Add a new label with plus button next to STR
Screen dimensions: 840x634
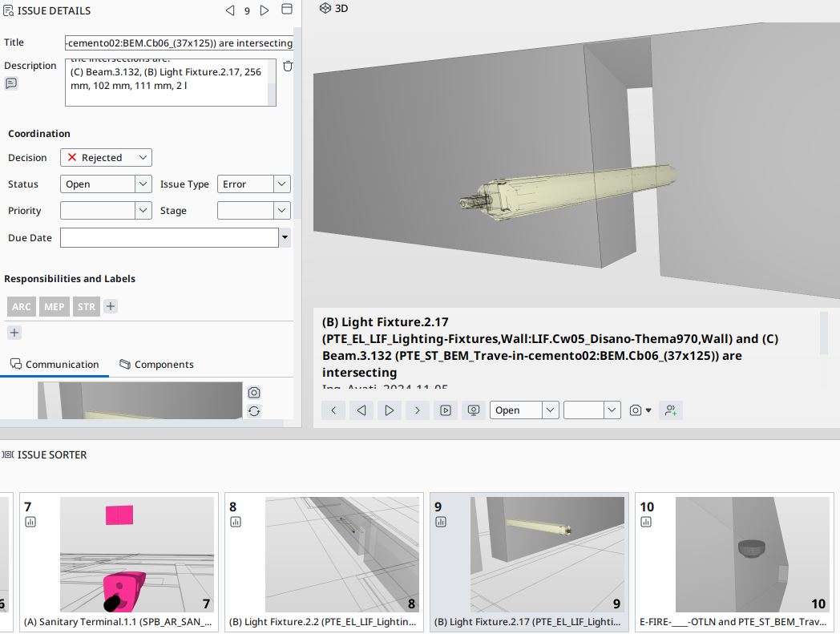pos(111,306)
